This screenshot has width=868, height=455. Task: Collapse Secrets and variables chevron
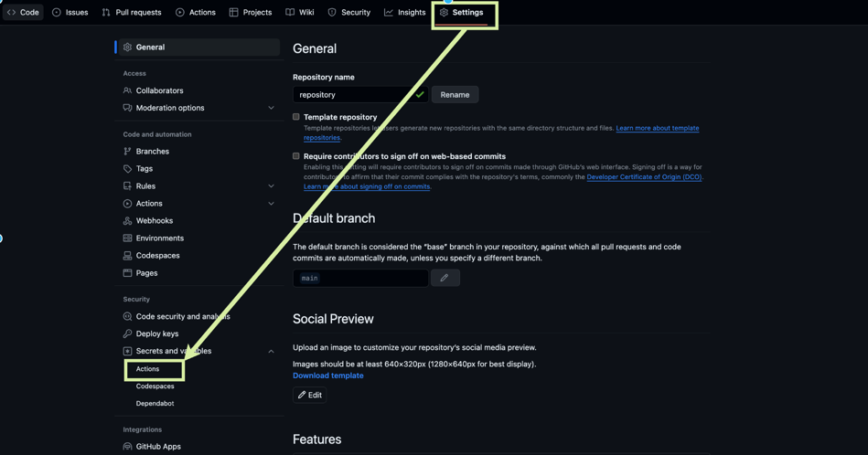pyautogui.click(x=272, y=351)
